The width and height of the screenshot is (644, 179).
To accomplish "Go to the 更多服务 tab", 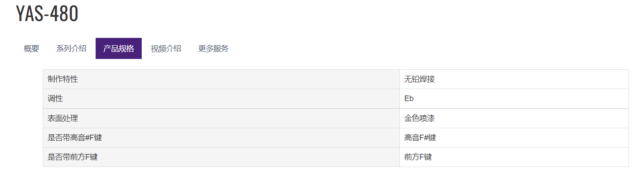I will click(213, 49).
